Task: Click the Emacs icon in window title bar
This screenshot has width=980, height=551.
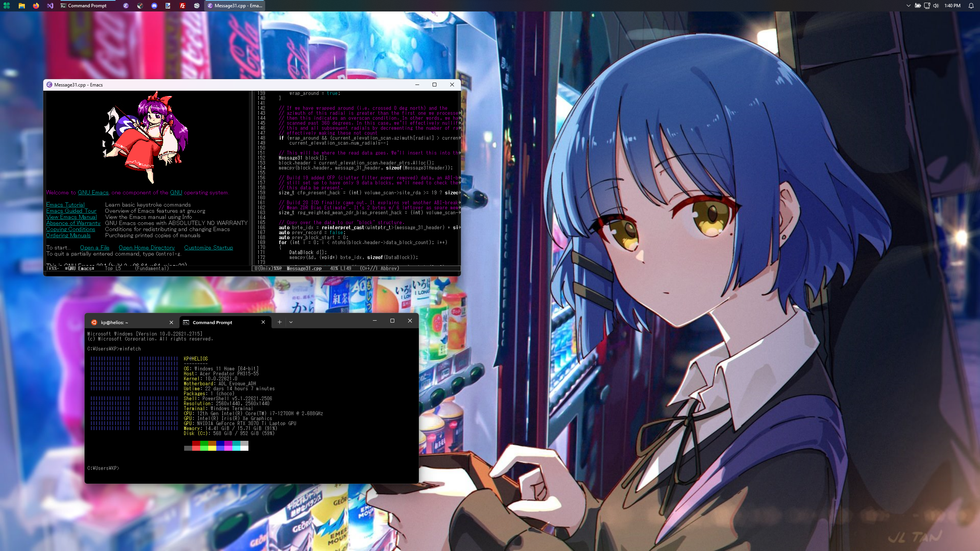Action: coord(49,85)
